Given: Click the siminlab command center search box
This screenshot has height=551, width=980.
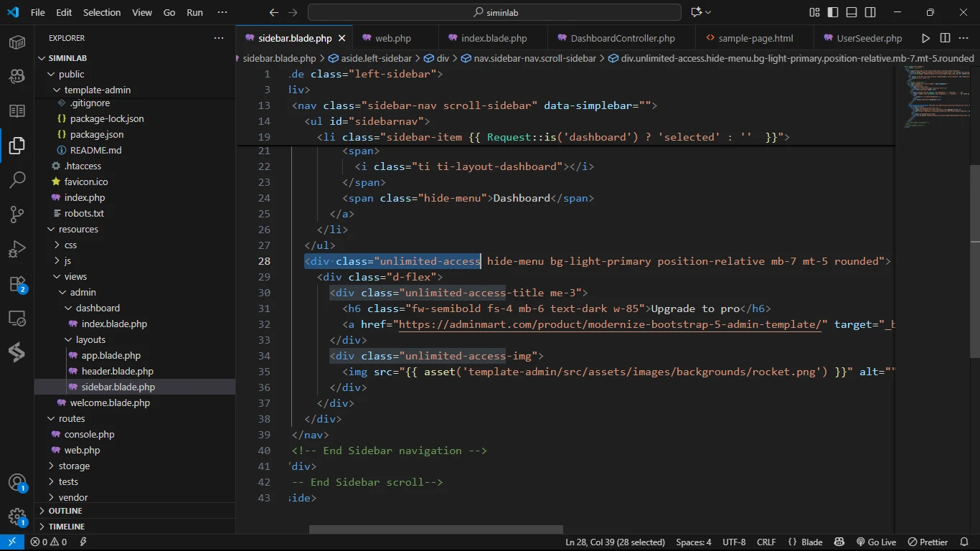Looking at the screenshot, I should 494,12.
